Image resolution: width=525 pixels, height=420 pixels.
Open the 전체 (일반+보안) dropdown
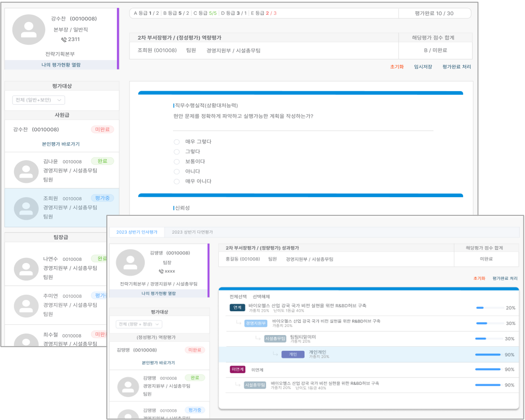tap(38, 100)
